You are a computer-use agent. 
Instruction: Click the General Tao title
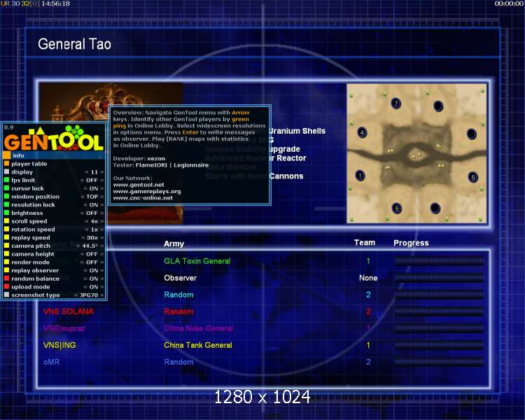click(x=74, y=44)
